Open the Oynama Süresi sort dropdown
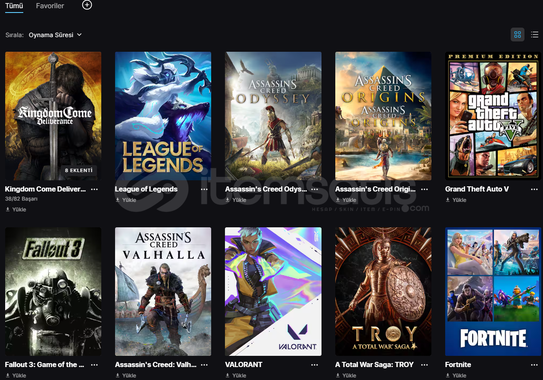The height and width of the screenshot is (380, 543). (55, 35)
